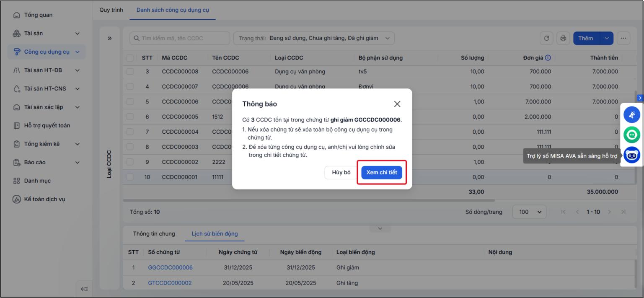Image resolution: width=644 pixels, height=298 pixels.
Task: Click the Báo cáo report icon
Action: 17,163
